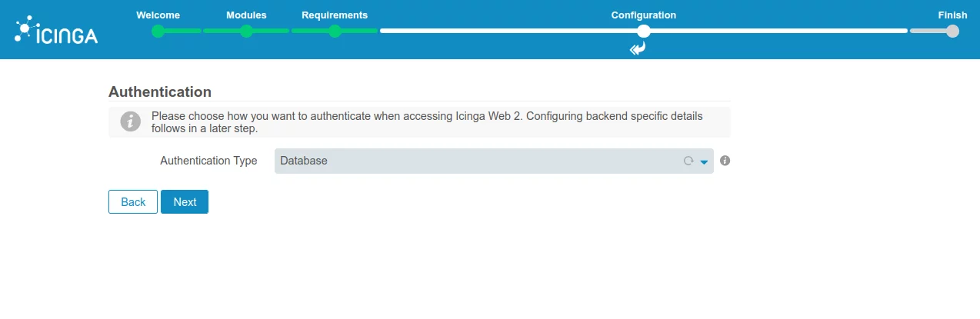
Task: Go to the previous step with Back
Action: point(133,201)
